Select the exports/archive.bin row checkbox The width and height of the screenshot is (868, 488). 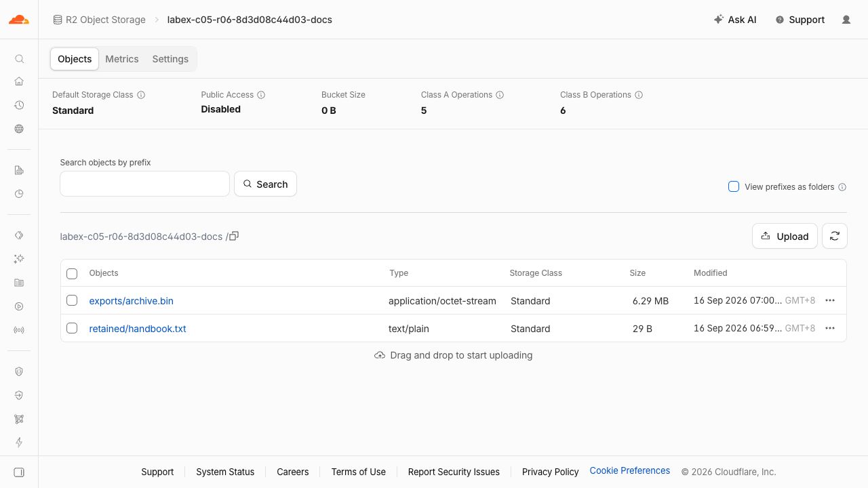(72, 300)
